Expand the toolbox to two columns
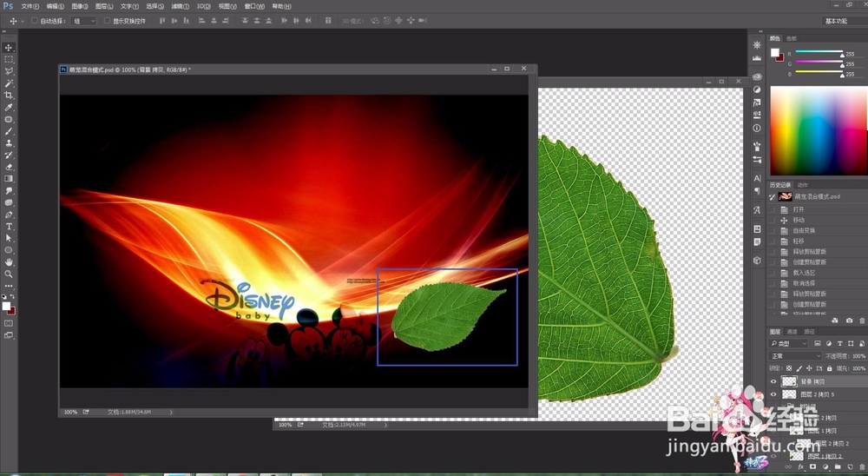This screenshot has height=476, width=868. point(5,31)
